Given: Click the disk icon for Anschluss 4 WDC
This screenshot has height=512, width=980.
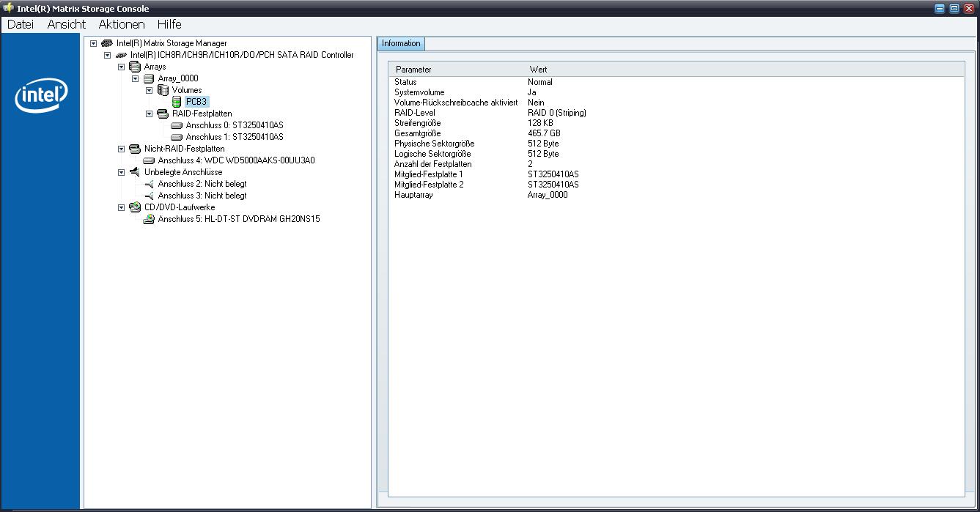Looking at the screenshot, I should pyautogui.click(x=149, y=160).
